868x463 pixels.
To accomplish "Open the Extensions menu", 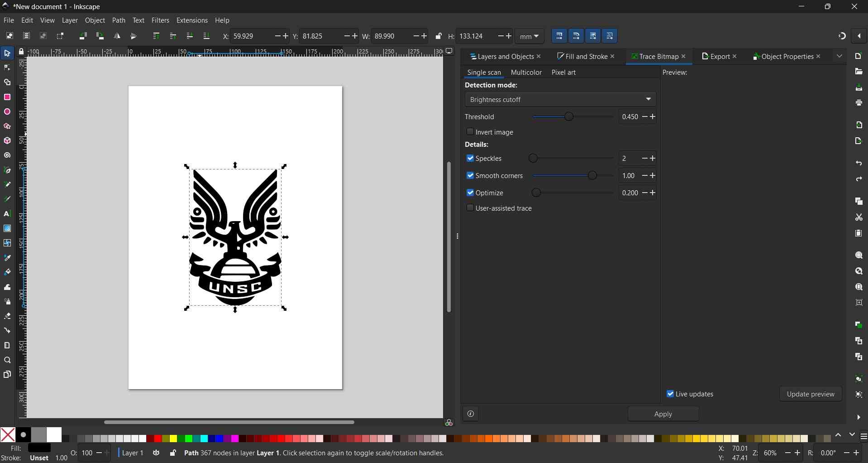I will click(192, 20).
